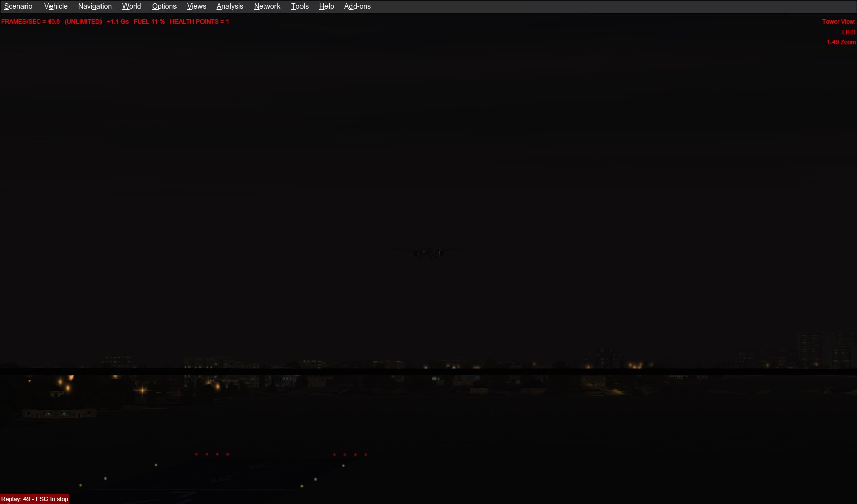Screen dimensions: 857x504
Task: Click the FRAMES/SEC counter readout
Action: coord(30,22)
